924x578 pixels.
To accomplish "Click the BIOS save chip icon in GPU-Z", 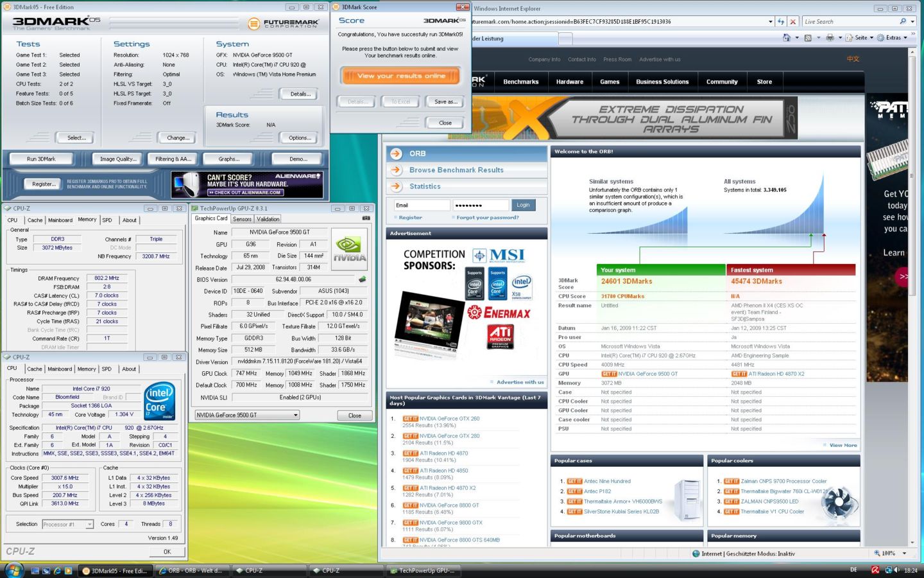I will (x=363, y=279).
